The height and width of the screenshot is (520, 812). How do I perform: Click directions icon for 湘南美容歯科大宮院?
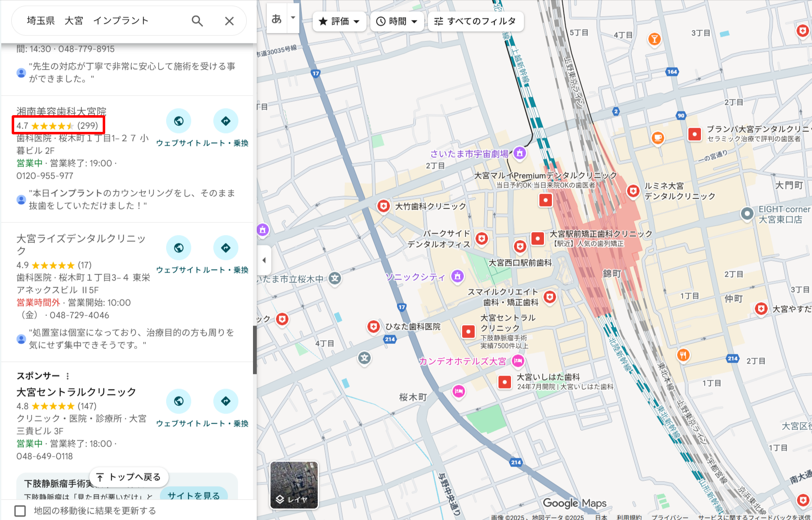226,121
